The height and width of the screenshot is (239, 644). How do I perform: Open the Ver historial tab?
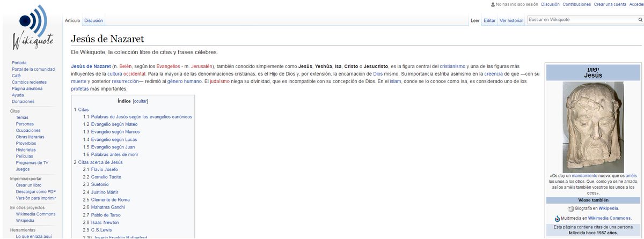[511, 20]
